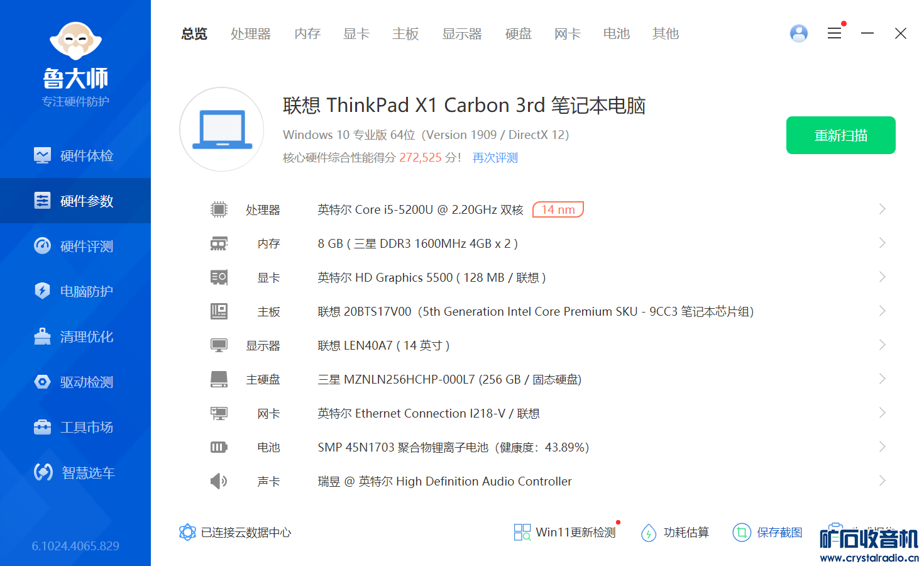Open 电脑防护 from the sidebar menu
This screenshot has height=566, width=924.
(x=75, y=291)
